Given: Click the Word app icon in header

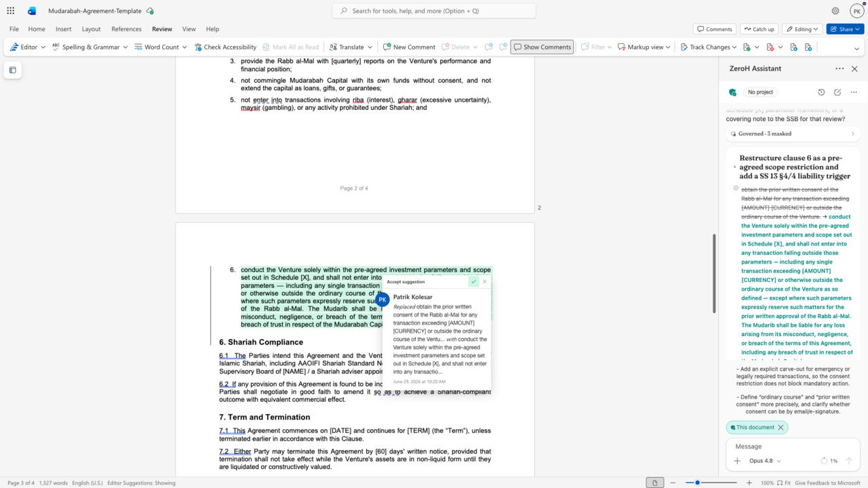Looking at the screenshot, I should click(x=32, y=11).
